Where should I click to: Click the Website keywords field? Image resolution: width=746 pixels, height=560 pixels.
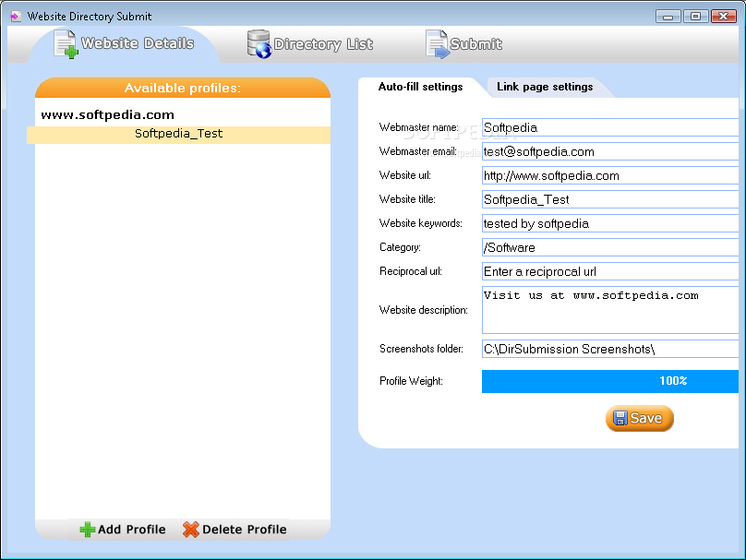tap(610, 223)
